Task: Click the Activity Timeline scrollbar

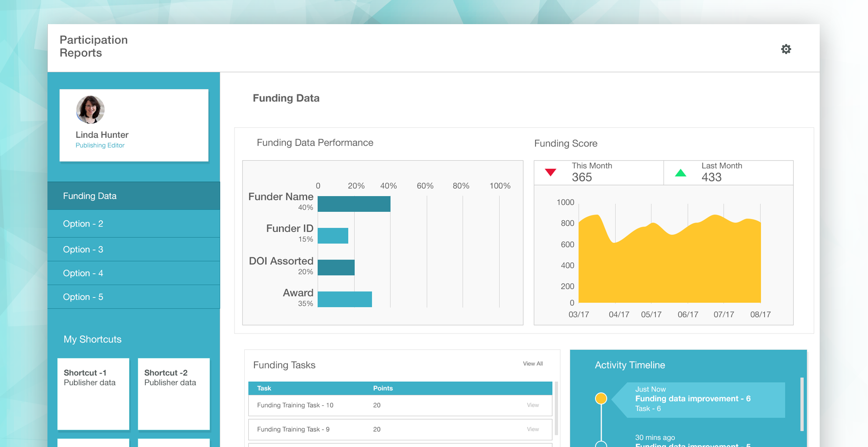Action: coord(802,404)
